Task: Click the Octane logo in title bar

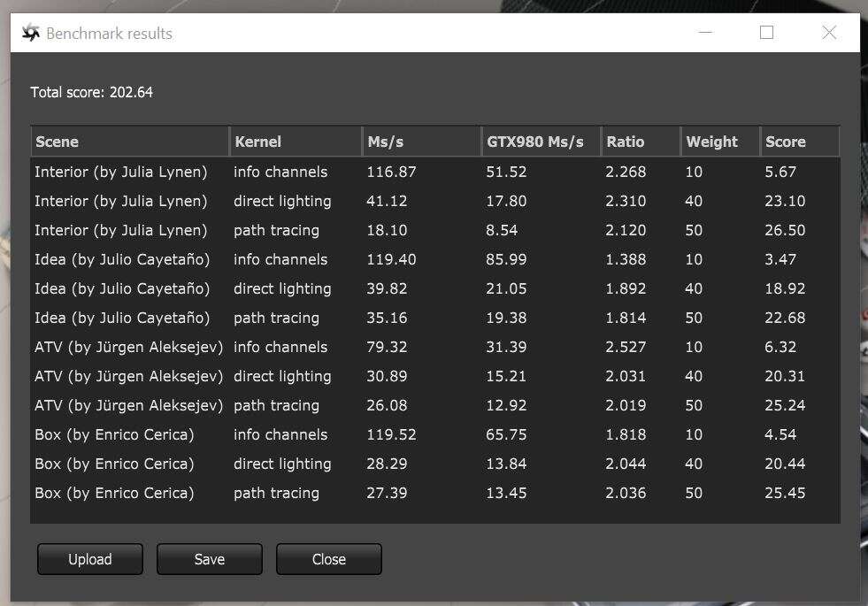Action: [31, 34]
